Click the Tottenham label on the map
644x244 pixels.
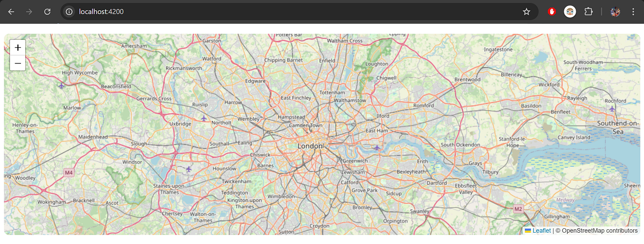tap(332, 92)
